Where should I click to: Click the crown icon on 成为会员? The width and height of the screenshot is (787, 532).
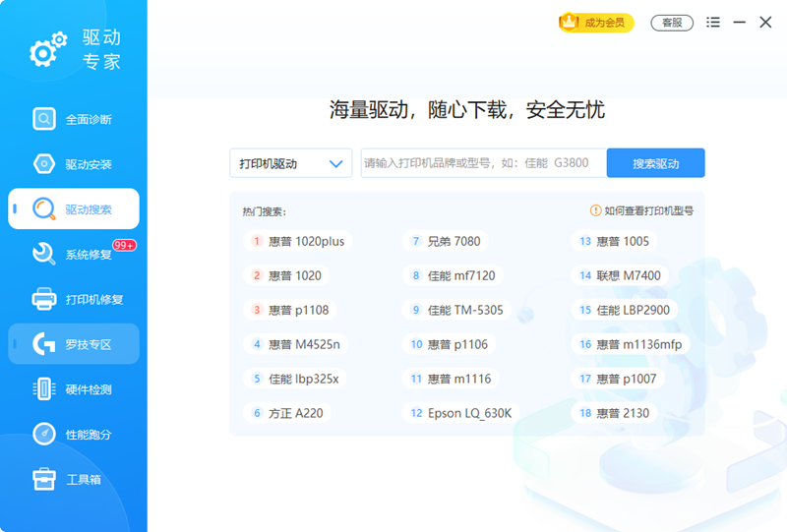click(x=570, y=22)
